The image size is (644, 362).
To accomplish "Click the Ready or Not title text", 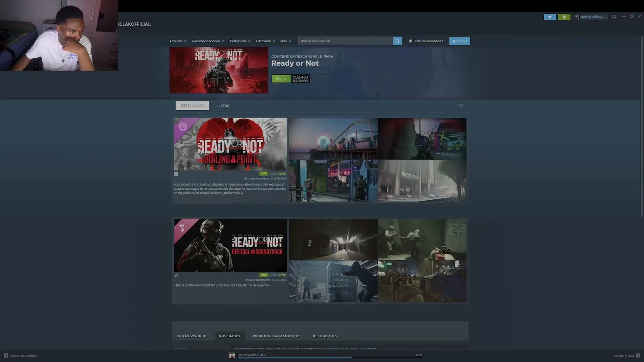I will point(295,64).
